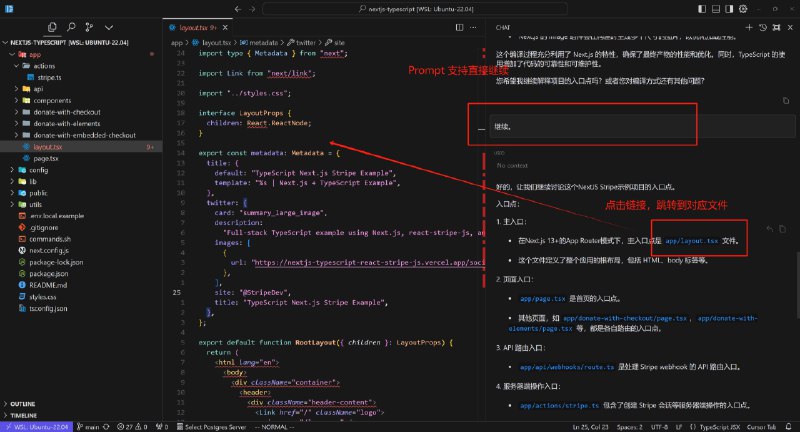Close the CHAT panel

(x=790, y=28)
